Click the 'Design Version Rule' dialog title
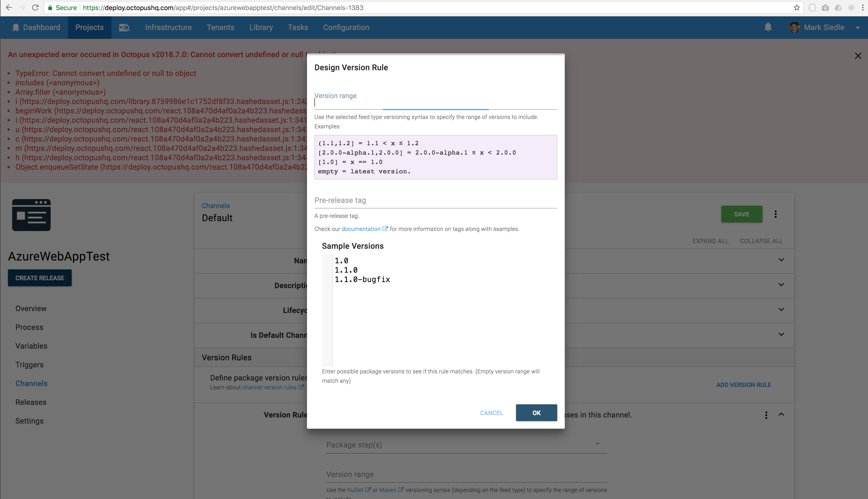Screen dimensions: 868x499 coord(351,67)
